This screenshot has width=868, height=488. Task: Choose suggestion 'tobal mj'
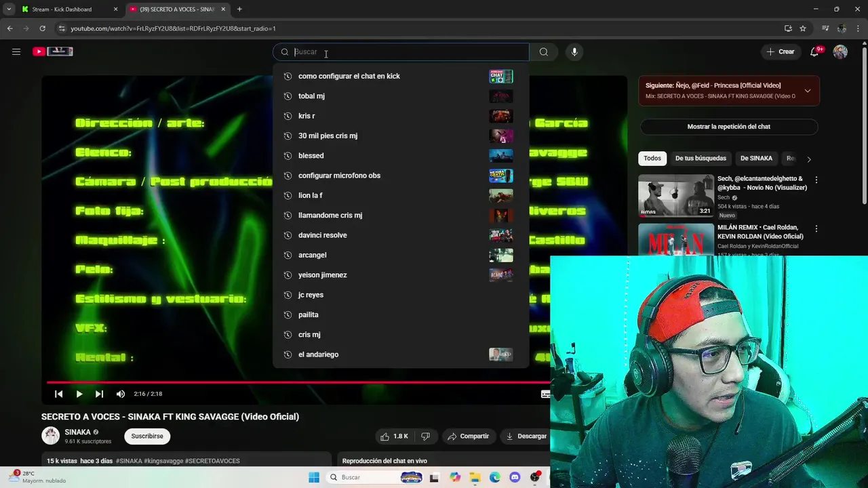tap(401, 96)
